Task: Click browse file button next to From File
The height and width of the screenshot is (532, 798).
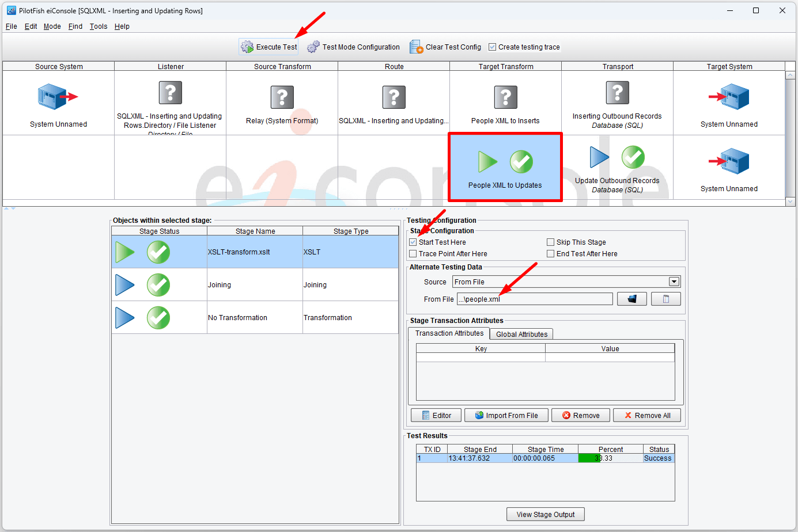Action: tap(632, 299)
